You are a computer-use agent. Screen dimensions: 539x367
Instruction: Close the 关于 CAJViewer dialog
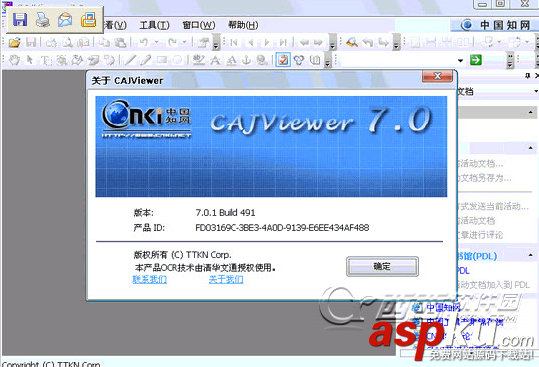[x=437, y=76]
